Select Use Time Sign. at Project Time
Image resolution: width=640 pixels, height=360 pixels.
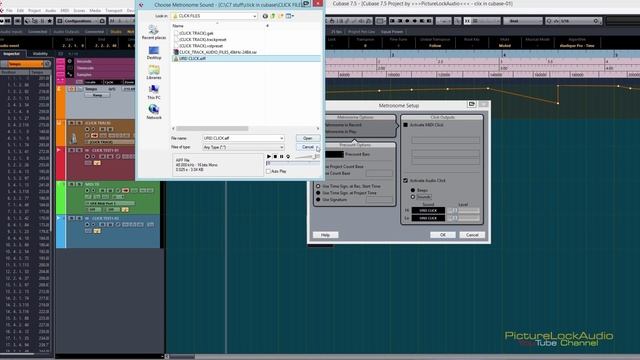tap(318, 193)
